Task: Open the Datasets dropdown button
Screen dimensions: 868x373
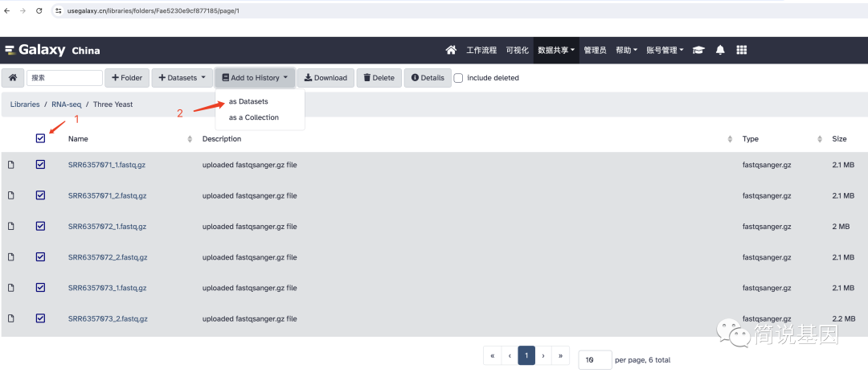Action: 182,78
